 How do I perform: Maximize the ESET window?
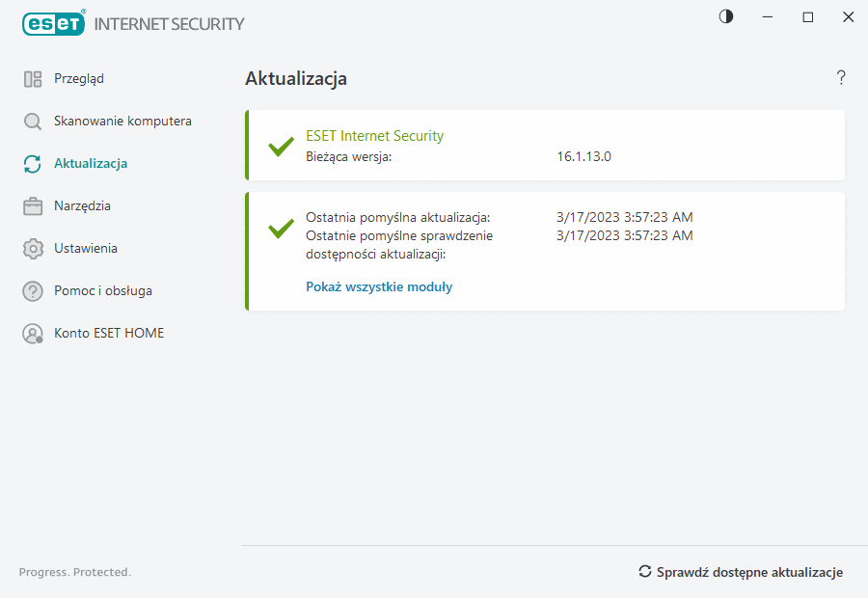(x=808, y=17)
